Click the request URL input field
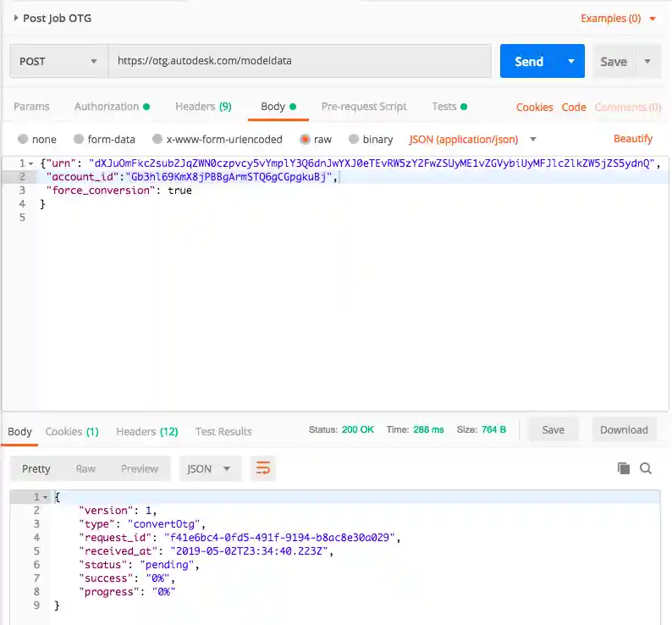The height and width of the screenshot is (625, 672). coord(300,62)
